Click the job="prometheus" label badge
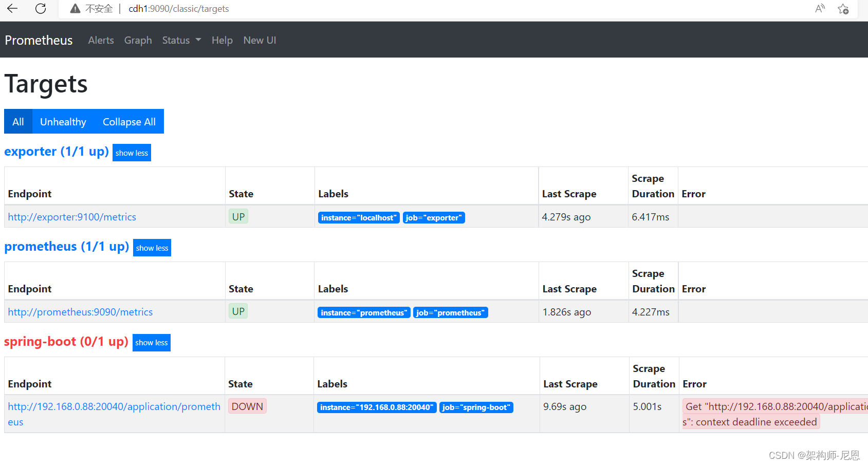The height and width of the screenshot is (465, 868). [451, 313]
